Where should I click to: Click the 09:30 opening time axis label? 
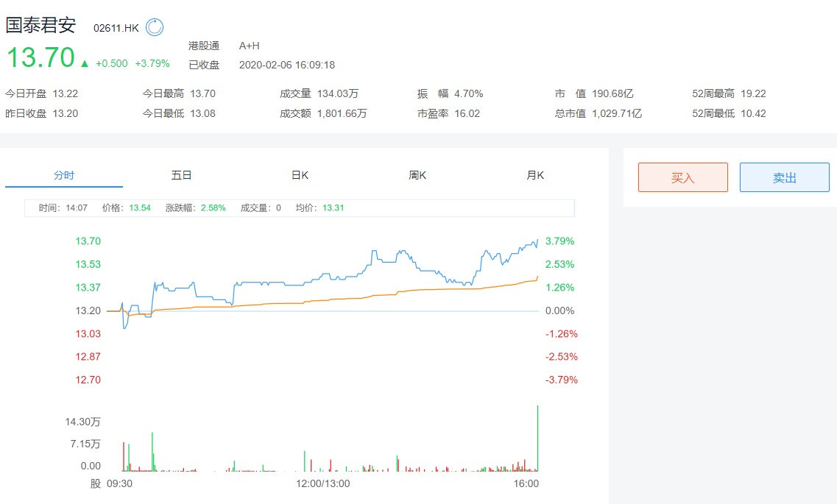coord(119,483)
